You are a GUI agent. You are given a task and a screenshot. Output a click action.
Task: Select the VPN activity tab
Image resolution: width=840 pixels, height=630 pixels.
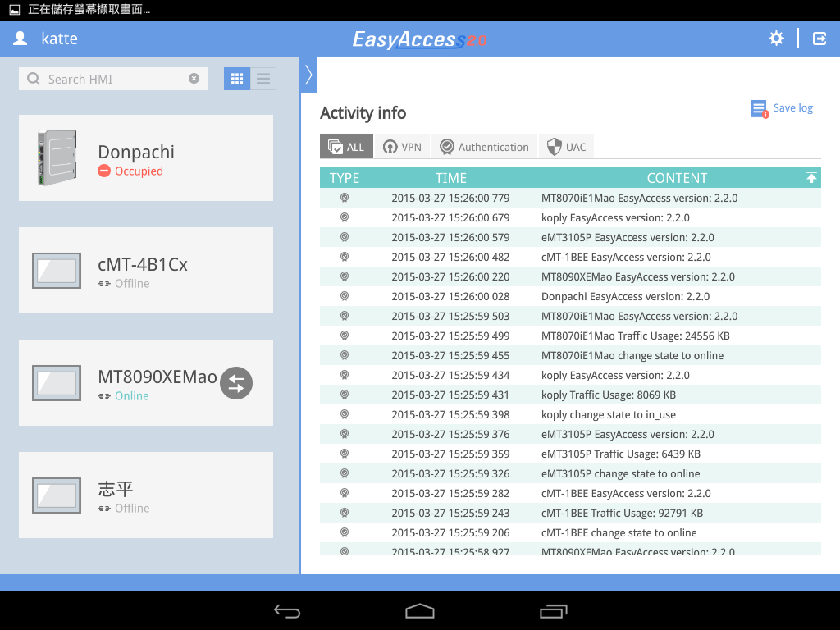click(402, 146)
